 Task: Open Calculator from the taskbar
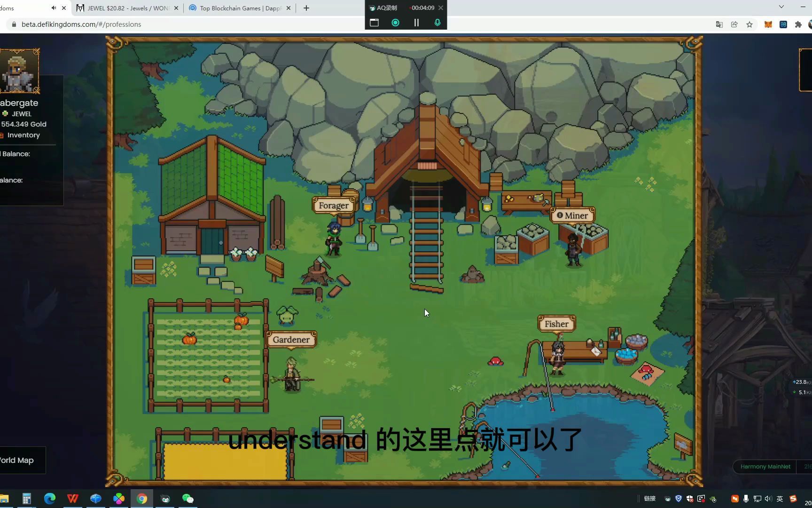[x=27, y=499]
